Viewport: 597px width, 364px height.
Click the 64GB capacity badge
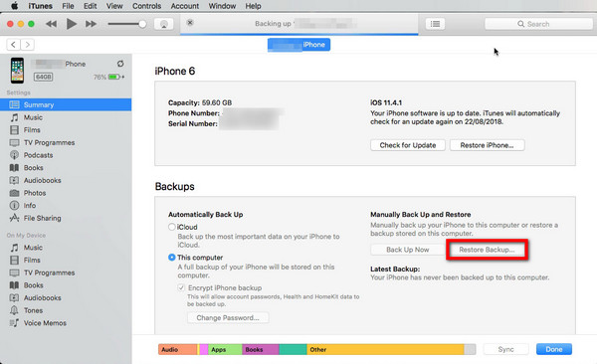click(44, 77)
